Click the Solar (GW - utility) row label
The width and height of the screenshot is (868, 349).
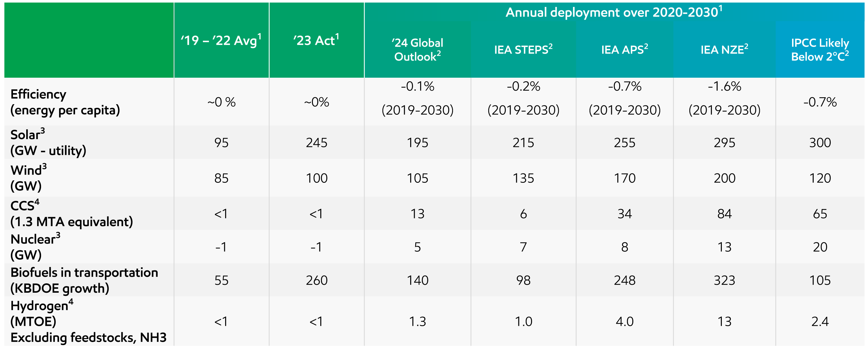pyautogui.click(x=48, y=142)
